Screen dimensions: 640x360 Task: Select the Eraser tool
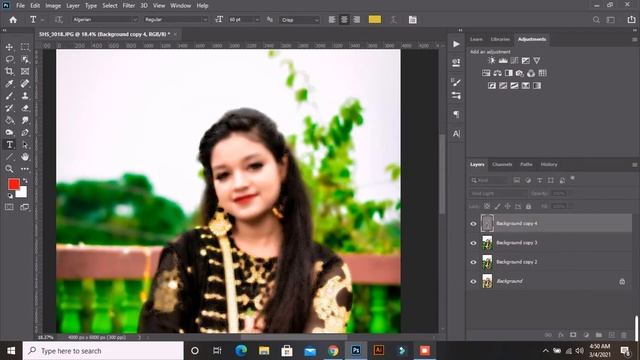click(x=25, y=108)
